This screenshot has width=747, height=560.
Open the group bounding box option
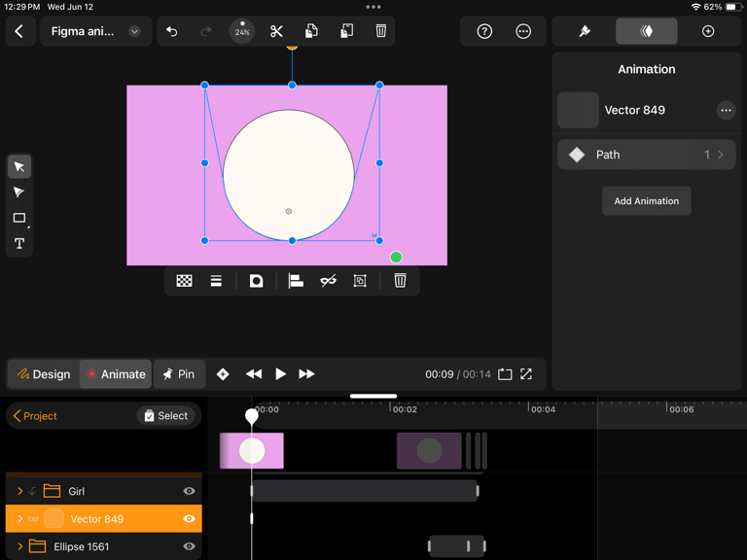click(x=360, y=281)
